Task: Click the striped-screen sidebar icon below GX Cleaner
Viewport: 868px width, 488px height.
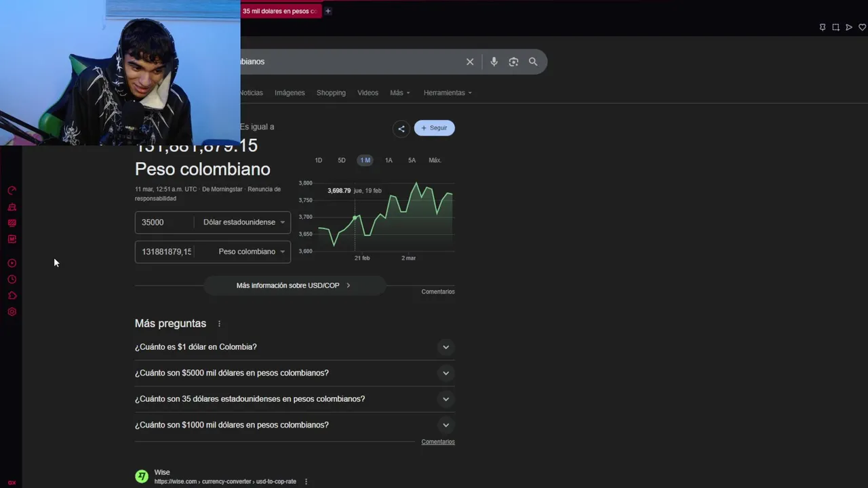Action: coord(12,223)
